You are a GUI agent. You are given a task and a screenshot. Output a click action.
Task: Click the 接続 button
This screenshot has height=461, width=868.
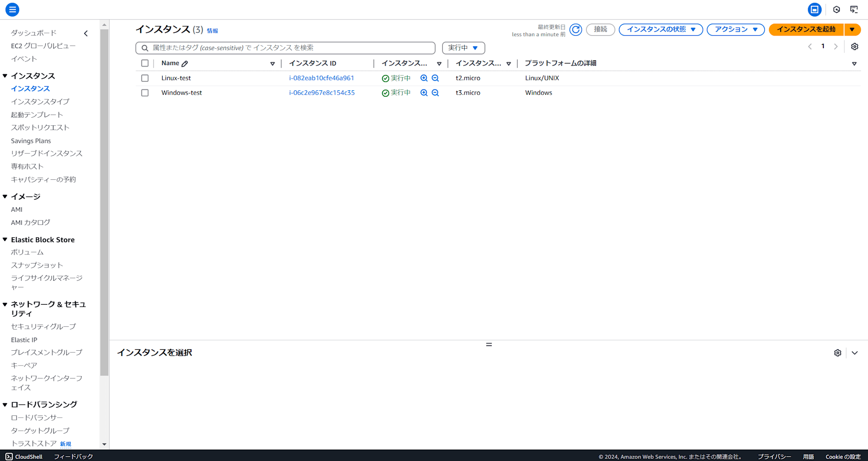click(x=601, y=30)
